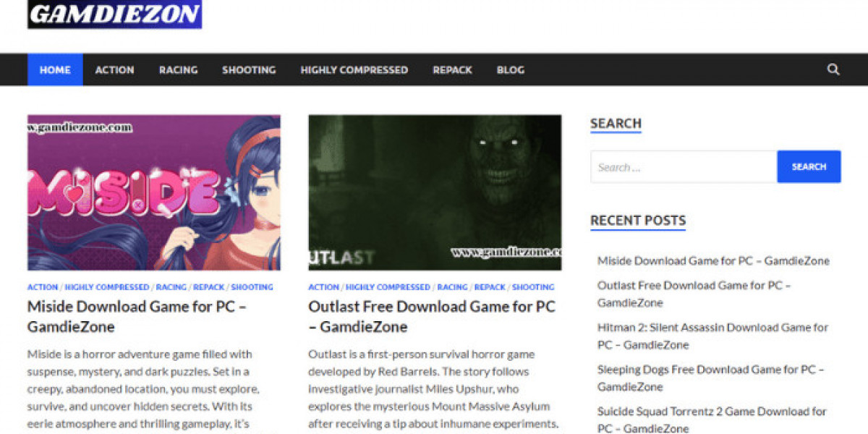Select HIGHLY COMPRESSED tag under Outlast post
The width and height of the screenshot is (868, 434).
(x=388, y=287)
